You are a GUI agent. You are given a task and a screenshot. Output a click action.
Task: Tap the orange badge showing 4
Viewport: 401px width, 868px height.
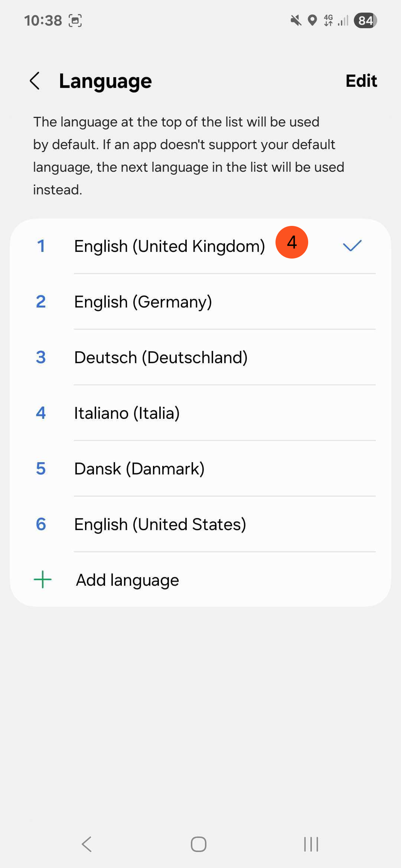coord(292,242)
